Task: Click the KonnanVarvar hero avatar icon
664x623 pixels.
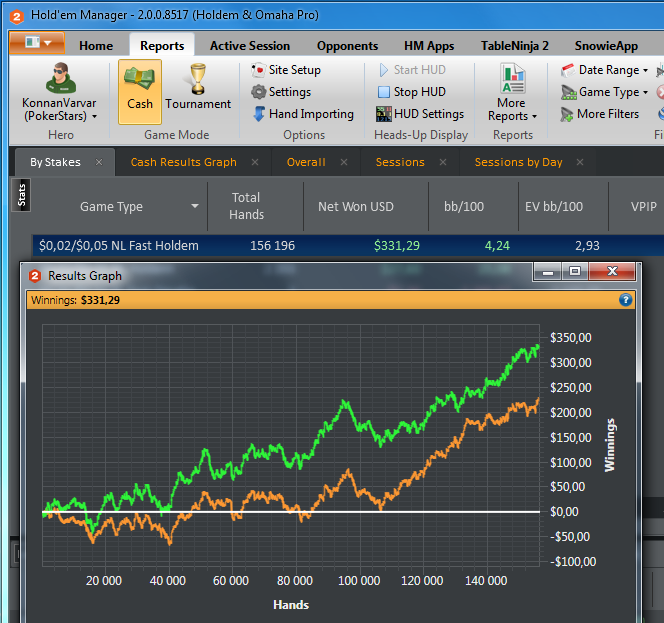Action: tap(61, 78)
